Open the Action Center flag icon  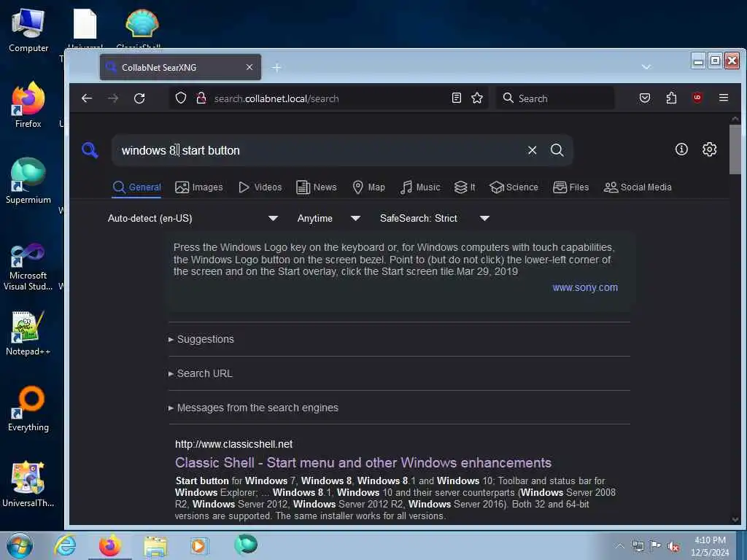click(x=655, y=546)
